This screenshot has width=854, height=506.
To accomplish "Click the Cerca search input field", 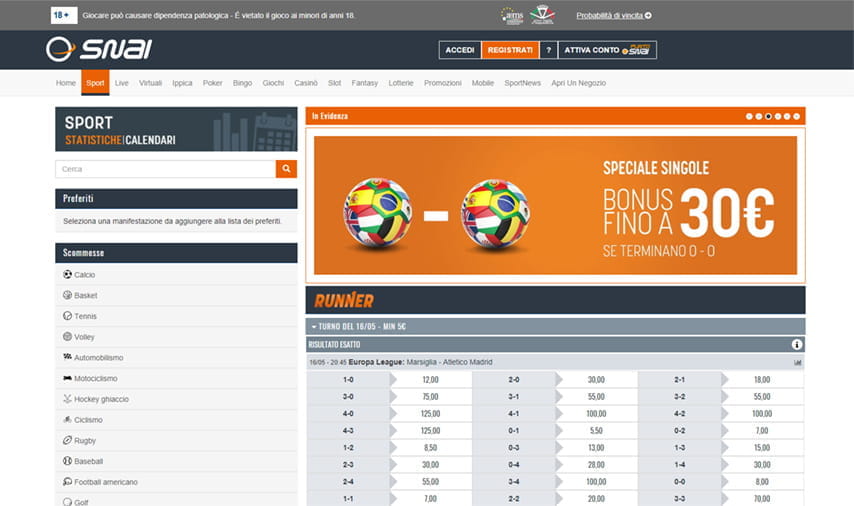I will point(166,169).
